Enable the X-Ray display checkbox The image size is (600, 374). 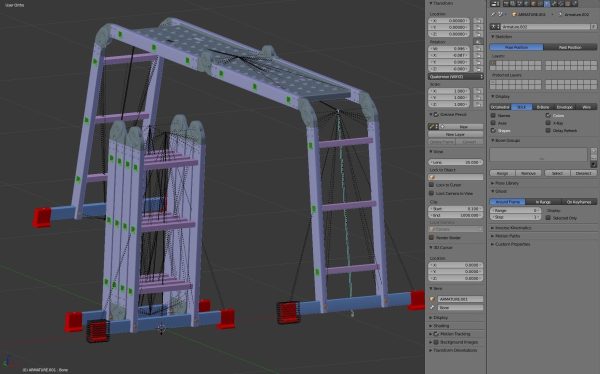(x=548, y=123)
